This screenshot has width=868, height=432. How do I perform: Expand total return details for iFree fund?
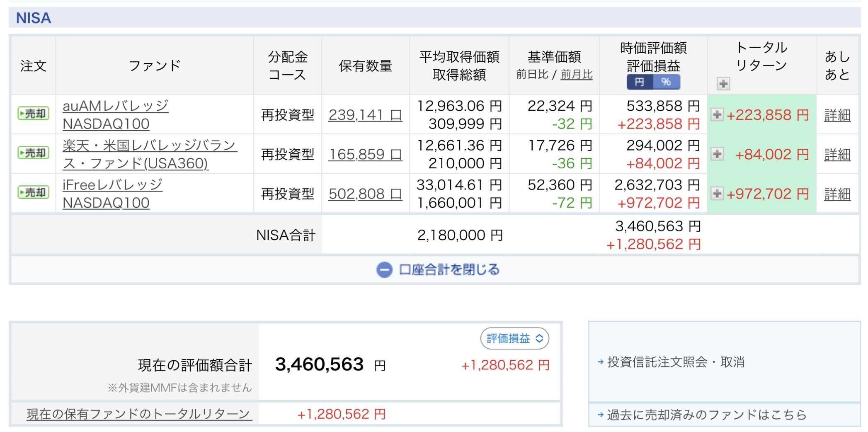[717, 193]
